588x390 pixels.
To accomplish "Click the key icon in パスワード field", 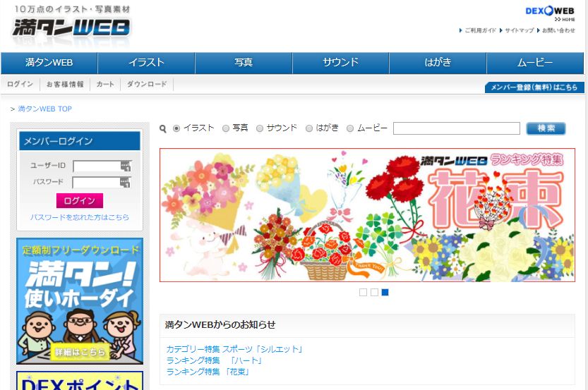I will coord(125,183).
